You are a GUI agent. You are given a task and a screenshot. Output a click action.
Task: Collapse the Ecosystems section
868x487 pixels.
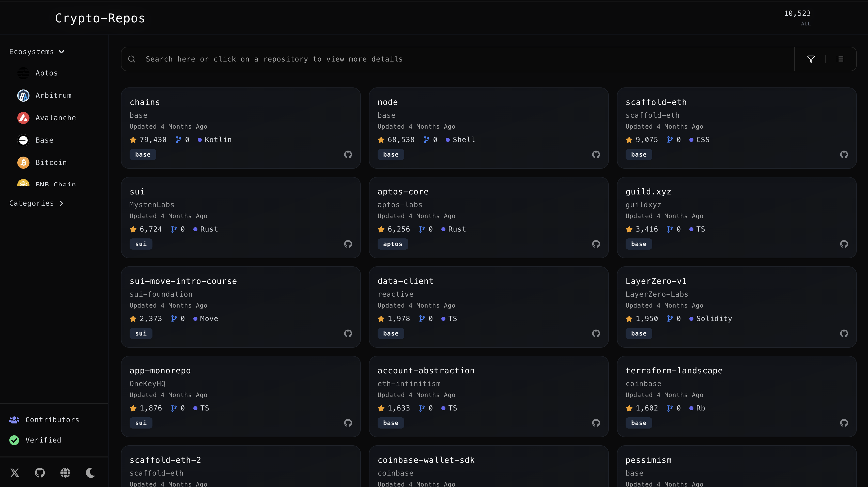[x=37, y=52]
